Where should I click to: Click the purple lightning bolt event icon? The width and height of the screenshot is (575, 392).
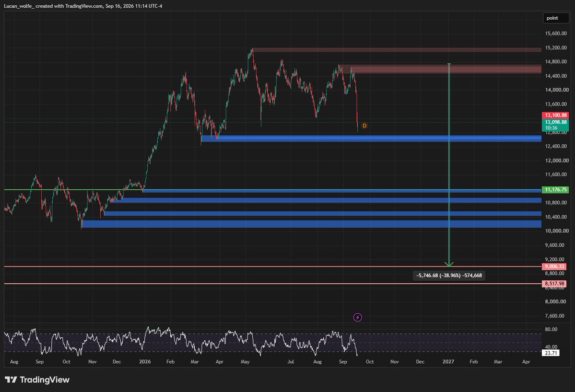(358, 317)
